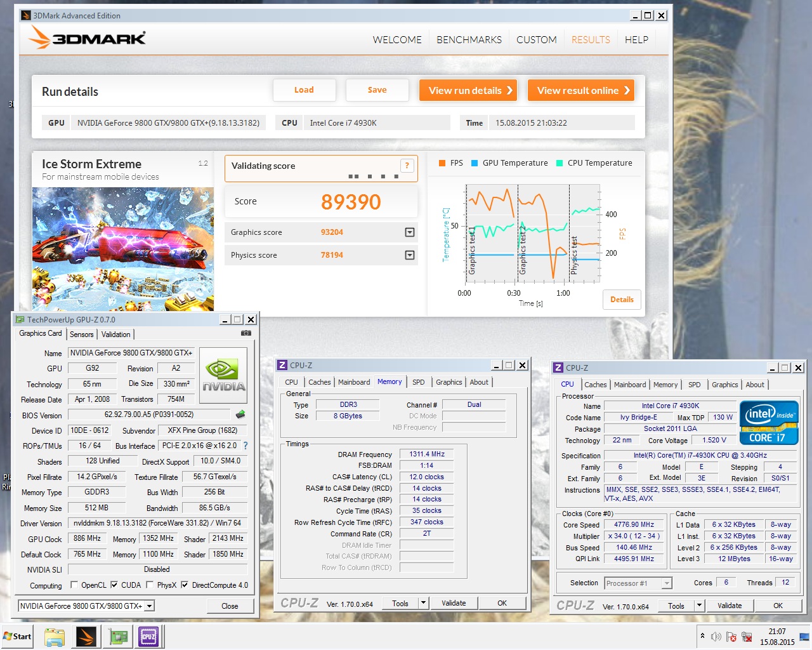The image size is (812, 650).
Task: Click the CPU Temperature green legend swatch
Action: pyautogui.click(x=560, y=163)
